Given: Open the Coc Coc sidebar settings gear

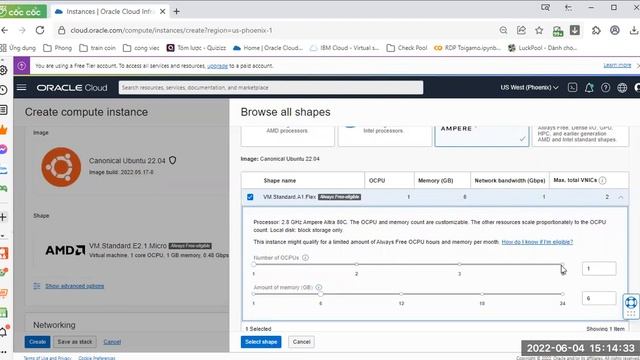Looking at the screenshot, I should pyautogui.click(x=3, y=70).
